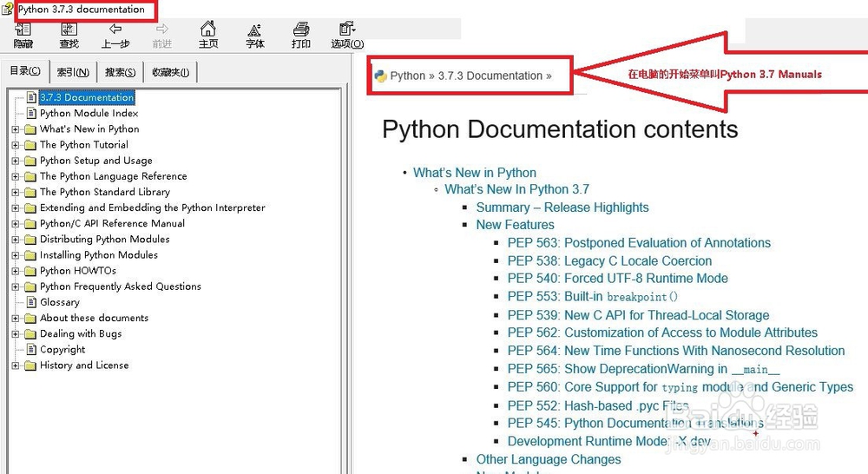
Task: Click the Python logo in breadcrumb
Action: [x=380, y=76]
